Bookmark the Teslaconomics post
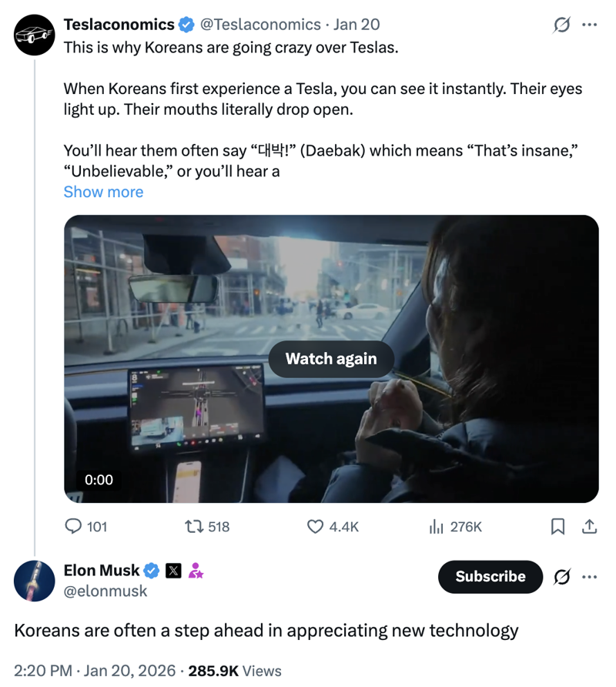This screenshot has height=687, width=616. tap(558, 527)
